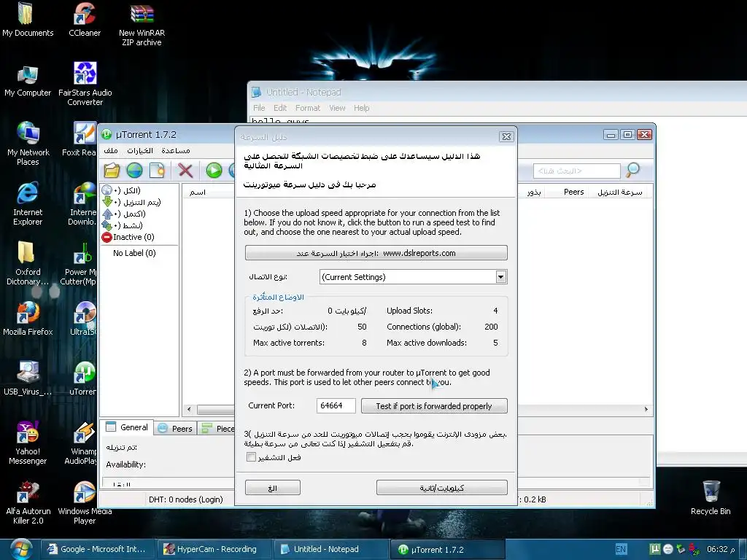Open the View menu in Notepad
The width and height of the screenshot is (747, 560).
[337, 108]
